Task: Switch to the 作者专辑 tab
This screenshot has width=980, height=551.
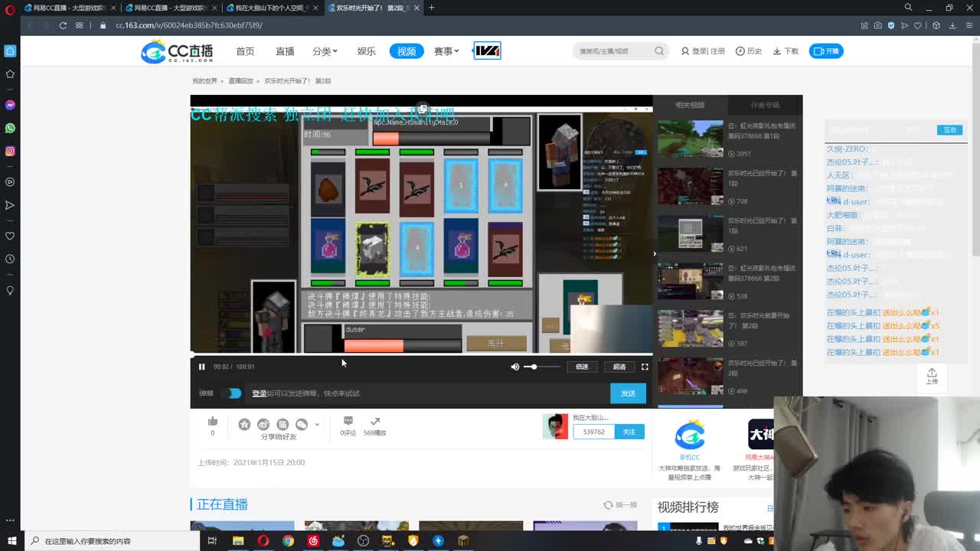Action: 765,105
